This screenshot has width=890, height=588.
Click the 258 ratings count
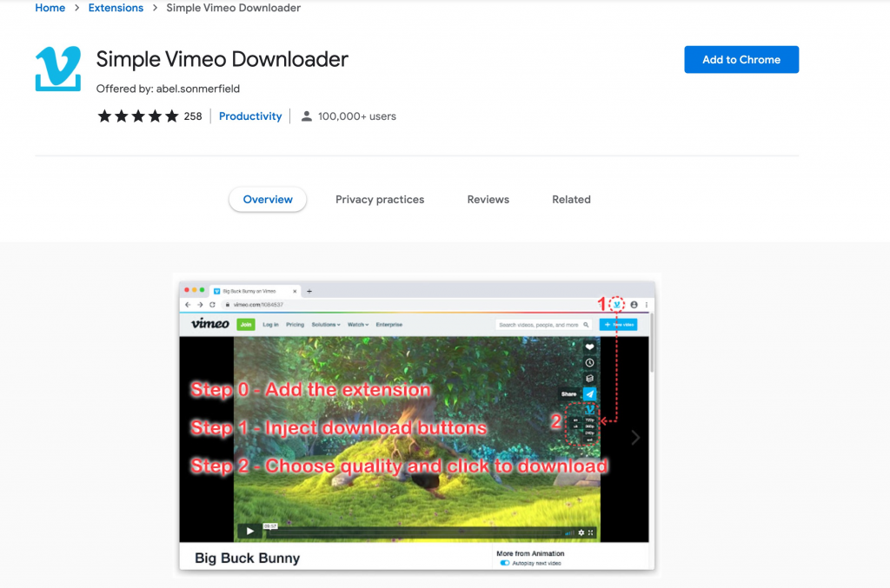(193, 116)
